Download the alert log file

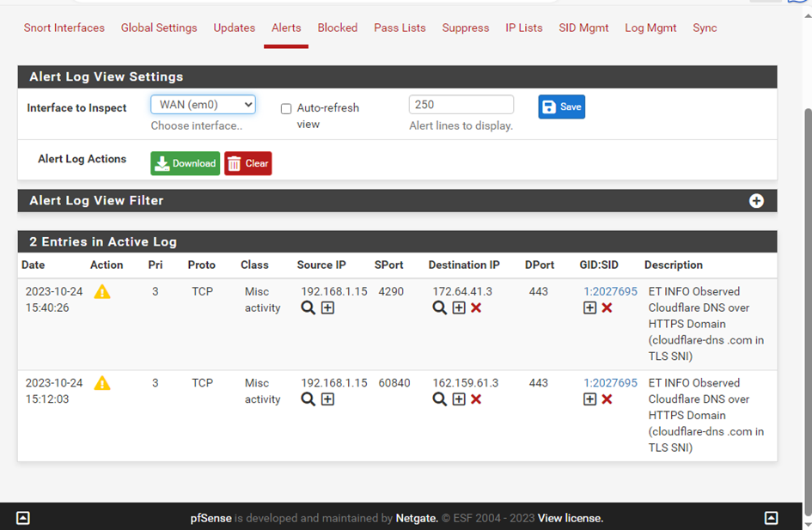[185, 162]
